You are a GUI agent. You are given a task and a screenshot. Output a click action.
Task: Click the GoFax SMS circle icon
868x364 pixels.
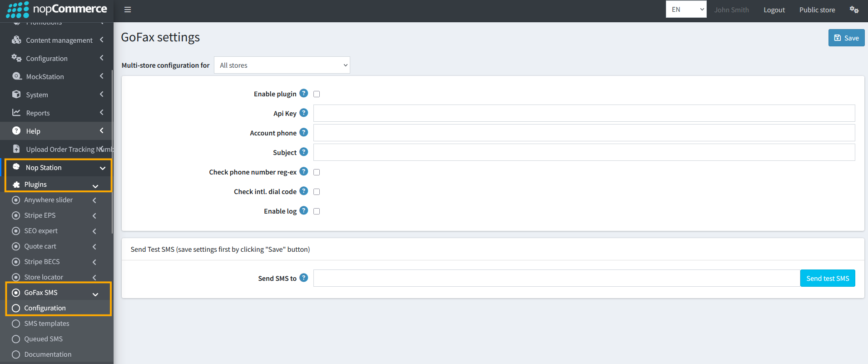(16, 293)
